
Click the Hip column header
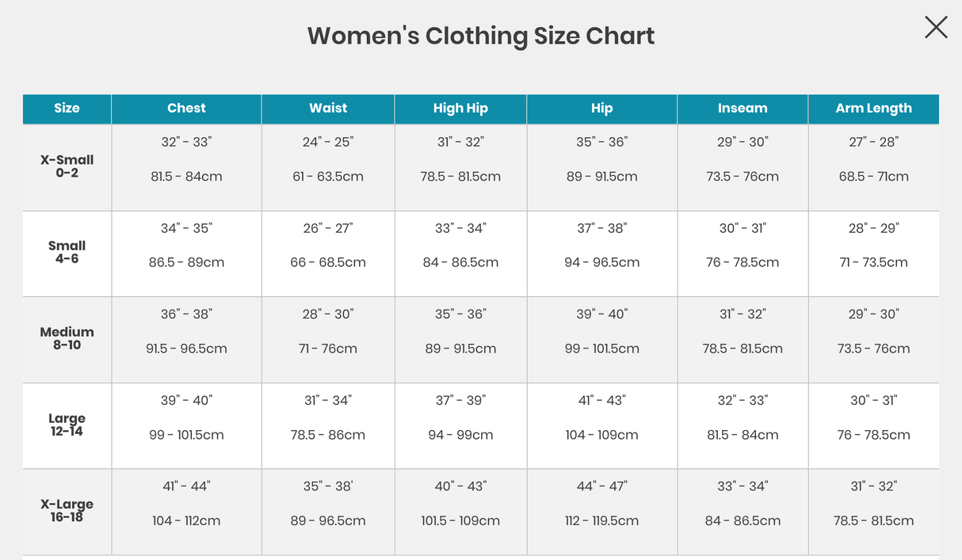coord(601,109)
